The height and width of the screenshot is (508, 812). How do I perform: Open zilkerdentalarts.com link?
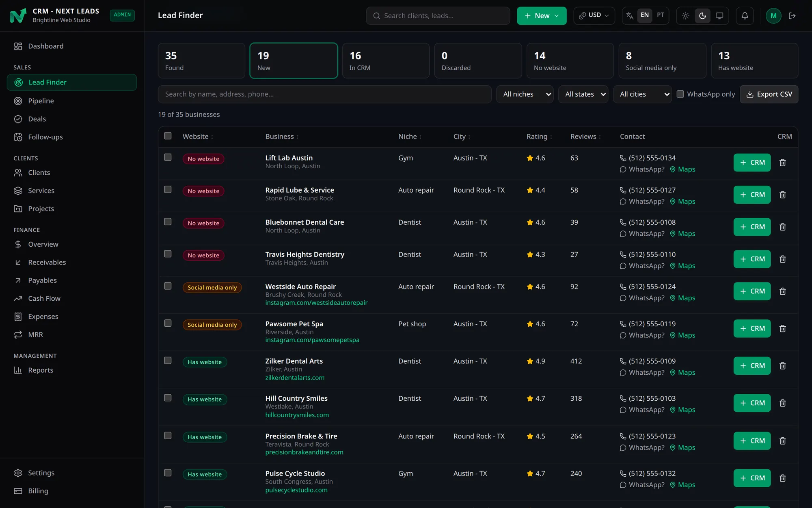[295, 378]
